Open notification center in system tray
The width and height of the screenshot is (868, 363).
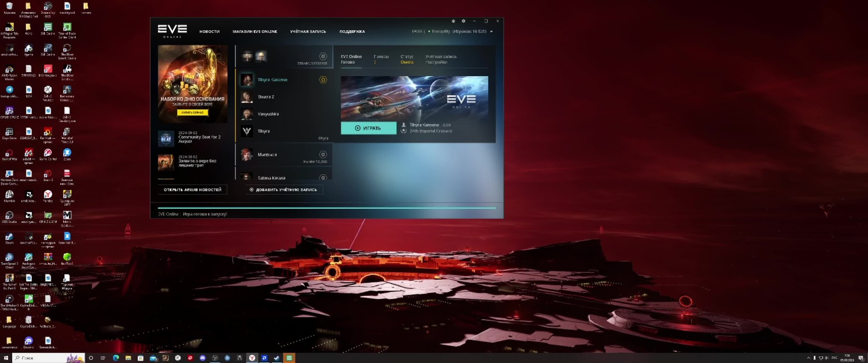coord(861,358)
